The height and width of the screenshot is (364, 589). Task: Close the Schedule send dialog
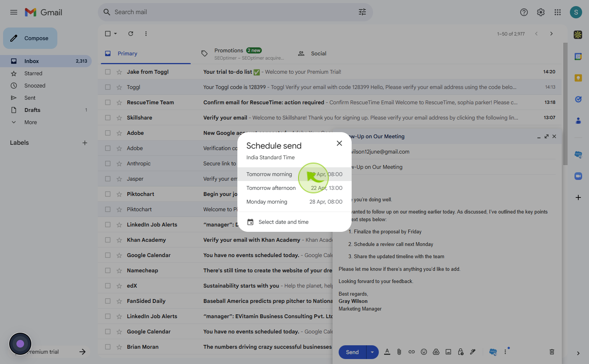[x=339, y=143]
